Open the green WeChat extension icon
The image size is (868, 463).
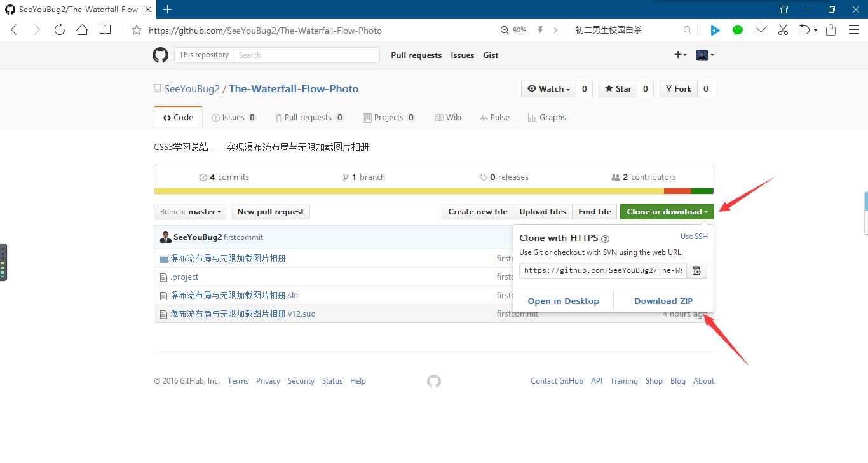click(x=738, y=30)
